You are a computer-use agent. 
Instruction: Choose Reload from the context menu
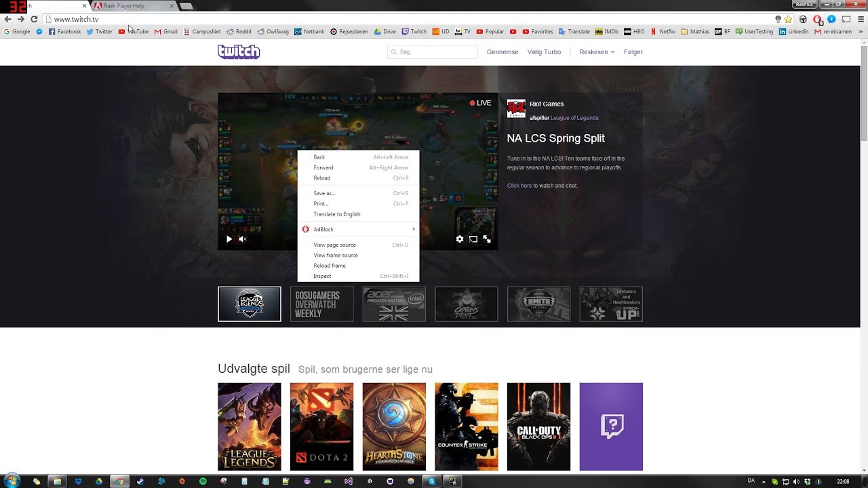click(x=358, y=178)
